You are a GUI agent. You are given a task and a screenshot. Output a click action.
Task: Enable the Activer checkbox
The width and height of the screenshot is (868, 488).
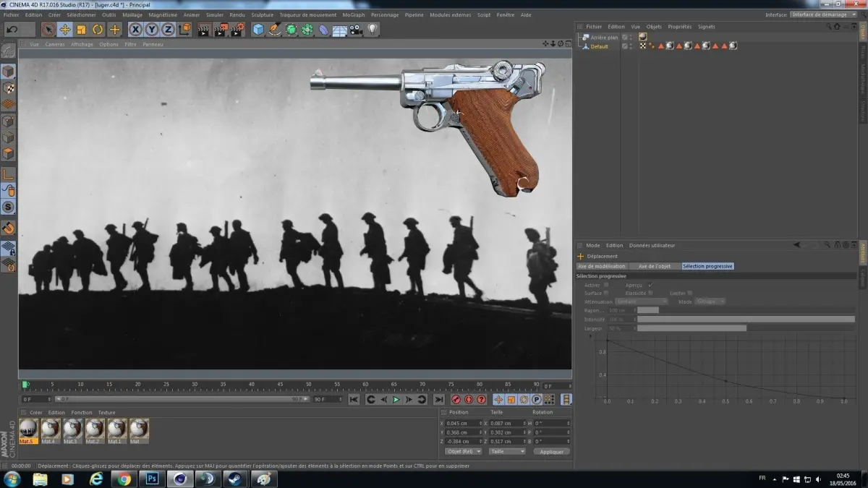click(606, 285)
